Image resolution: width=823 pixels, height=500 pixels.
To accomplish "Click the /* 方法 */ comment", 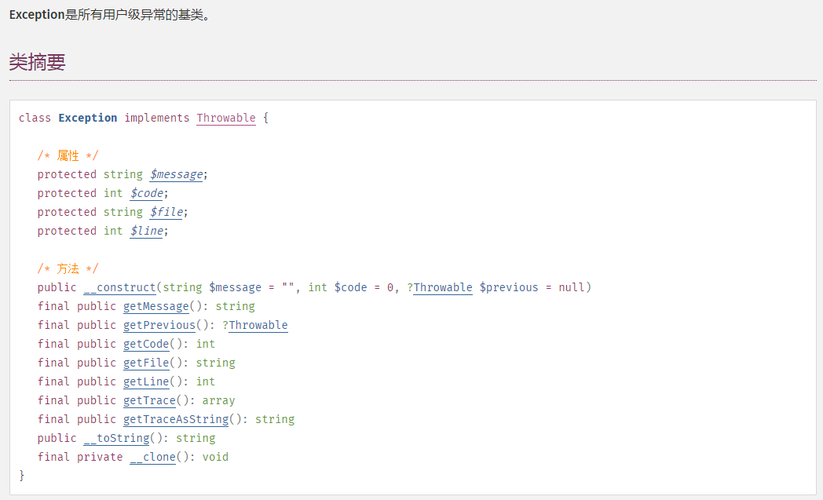I will [67, 269].
